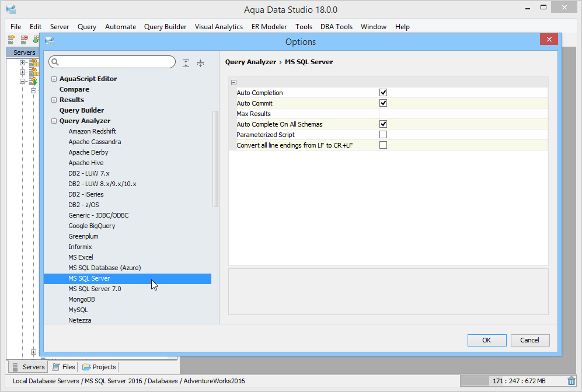Confirm with the OK button
The height and width of the screenshot is (392, 582).
487,340
